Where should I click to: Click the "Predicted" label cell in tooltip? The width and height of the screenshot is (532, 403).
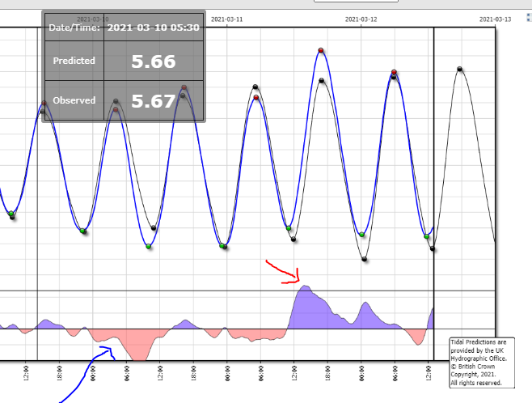(74, 61)
